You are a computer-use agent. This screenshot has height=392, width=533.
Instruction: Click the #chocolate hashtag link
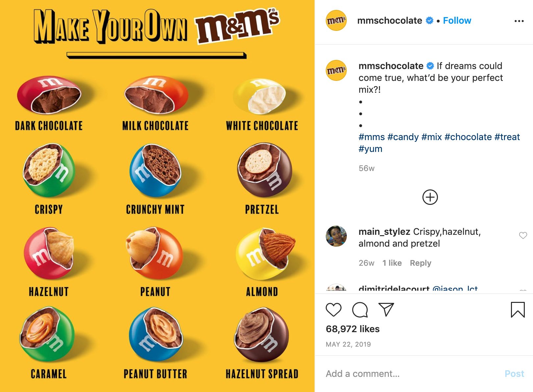[468, 137]
